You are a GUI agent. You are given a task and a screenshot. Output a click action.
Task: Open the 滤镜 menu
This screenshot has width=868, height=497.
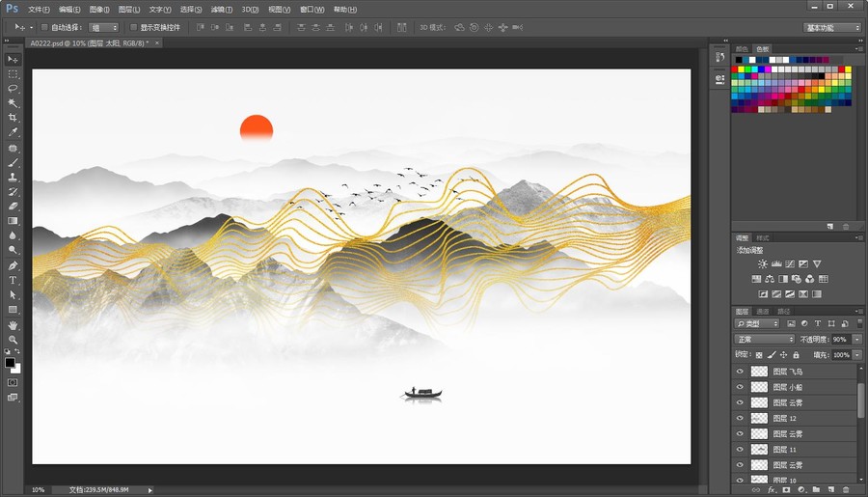(222, 10)
